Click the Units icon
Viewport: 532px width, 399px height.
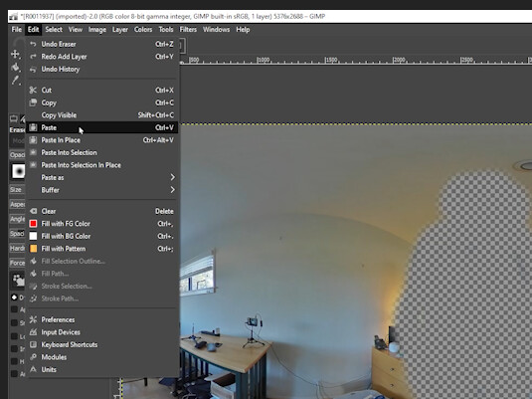point(33,369)
